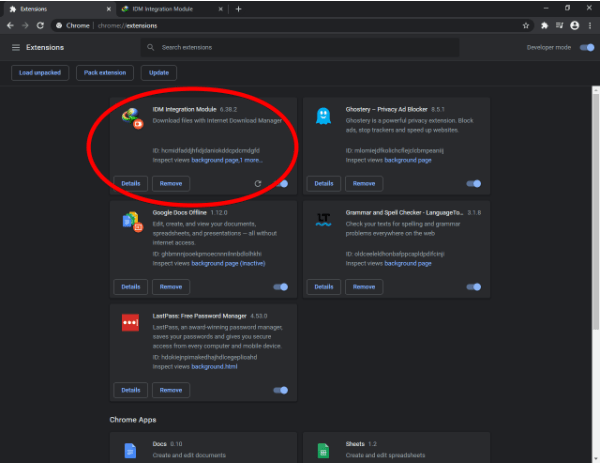This screenshot has width=601, height=463.
Task: Go forward with the arrow button
Action: (25, 26)
